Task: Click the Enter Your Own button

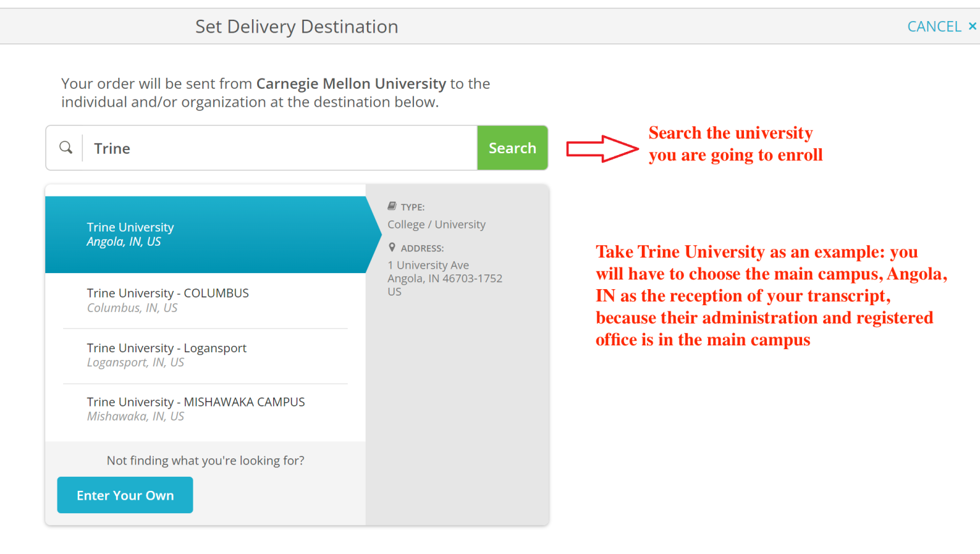Action: click(124, 495)
